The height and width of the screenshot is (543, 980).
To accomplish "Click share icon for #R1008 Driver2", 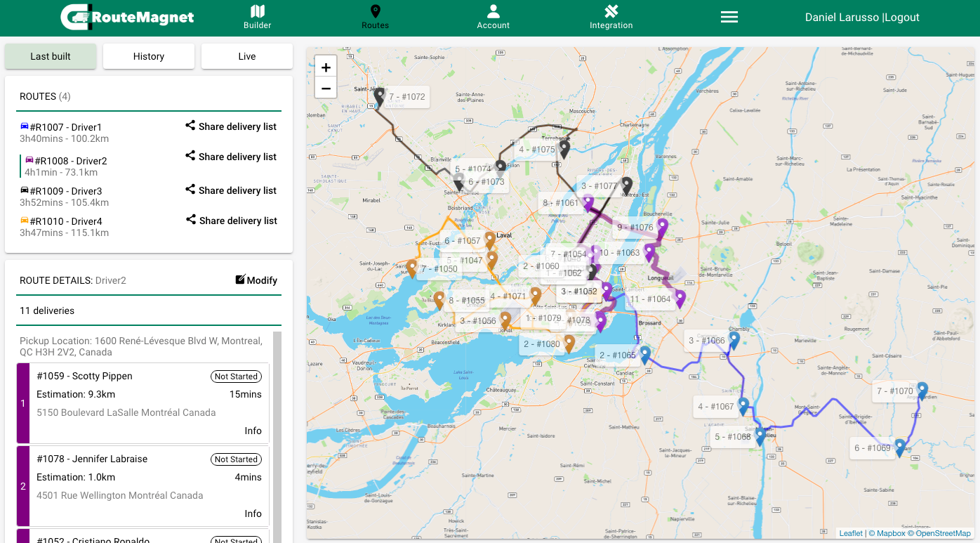I will coord(190,156).
